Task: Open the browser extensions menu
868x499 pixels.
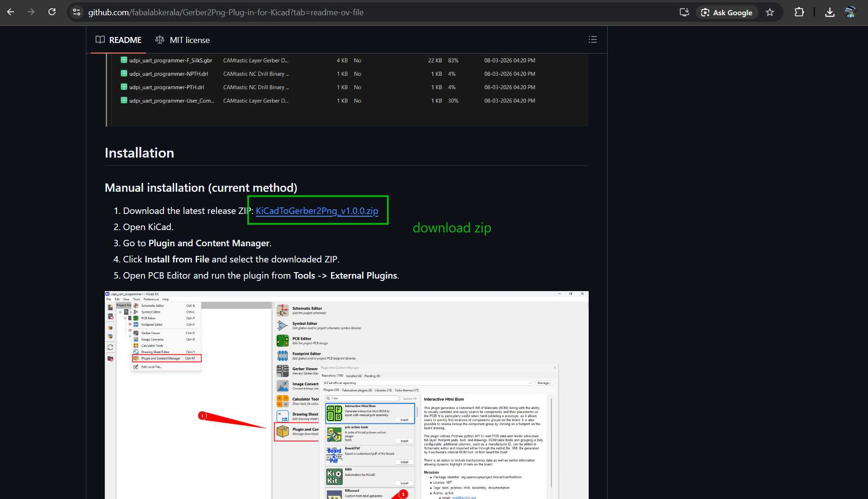Action: [799, 12]
